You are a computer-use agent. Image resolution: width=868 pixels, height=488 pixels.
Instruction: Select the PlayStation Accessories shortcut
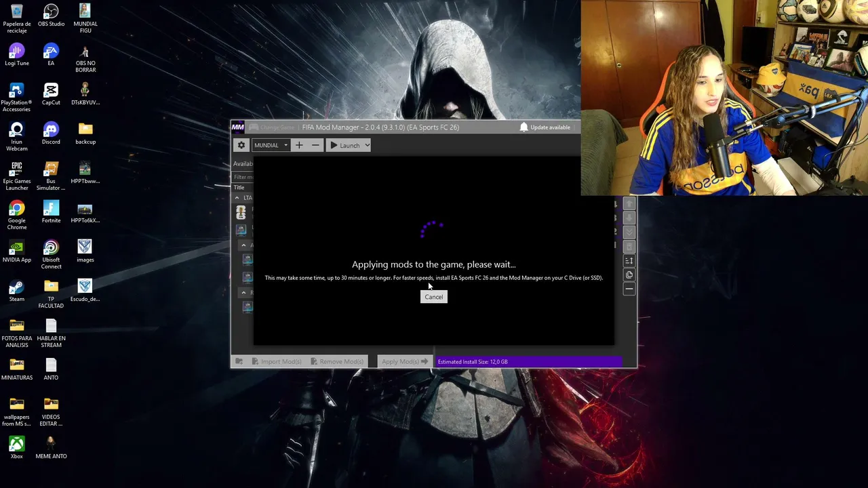17,98
